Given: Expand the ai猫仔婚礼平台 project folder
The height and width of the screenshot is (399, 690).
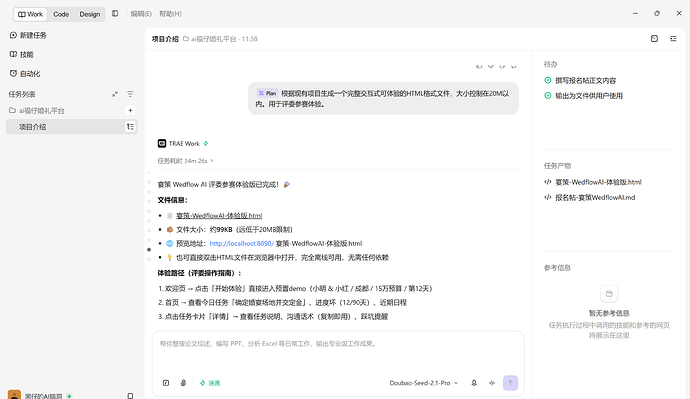Looking at the screenshot, I should click(x=37, y=110).
